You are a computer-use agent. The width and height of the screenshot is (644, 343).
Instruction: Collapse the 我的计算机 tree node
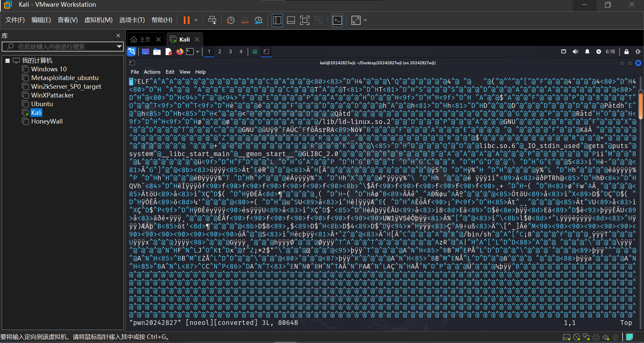[7, 61]
